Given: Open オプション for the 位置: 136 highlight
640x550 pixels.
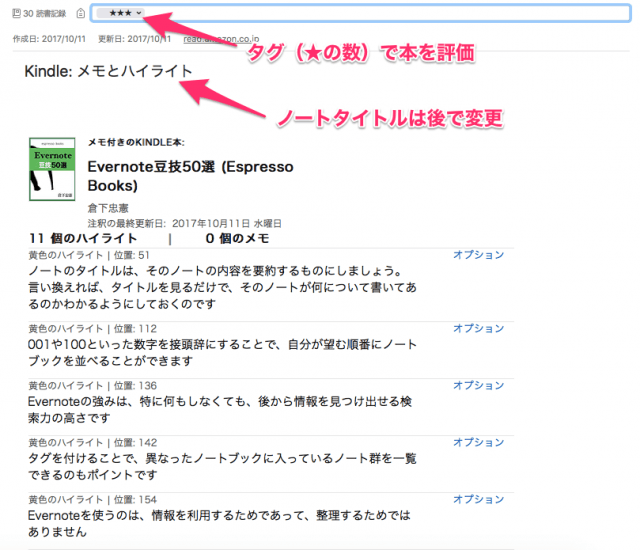Looking at the screenshot, I should click(x=478, y=386).
